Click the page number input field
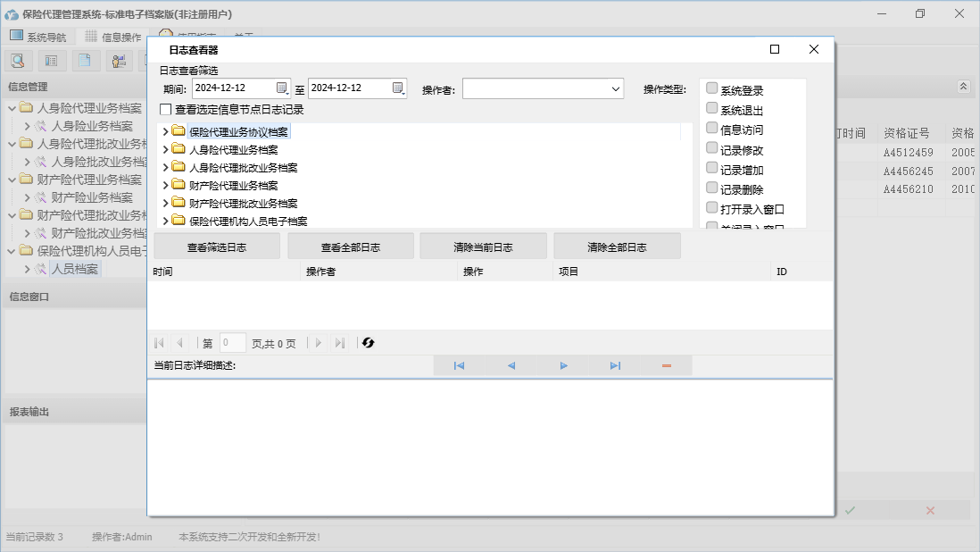The image size is (980, 552). 232,343
